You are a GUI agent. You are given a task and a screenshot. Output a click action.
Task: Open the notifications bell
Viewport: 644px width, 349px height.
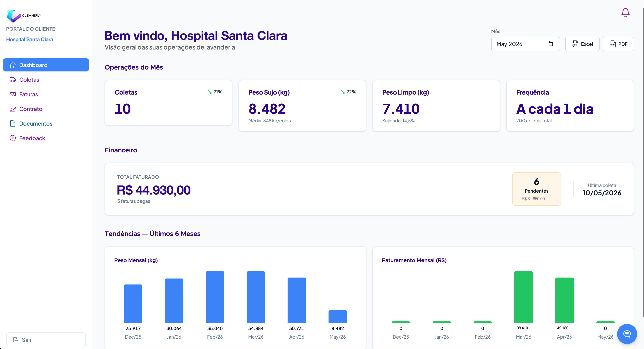[x=625, y=12]
